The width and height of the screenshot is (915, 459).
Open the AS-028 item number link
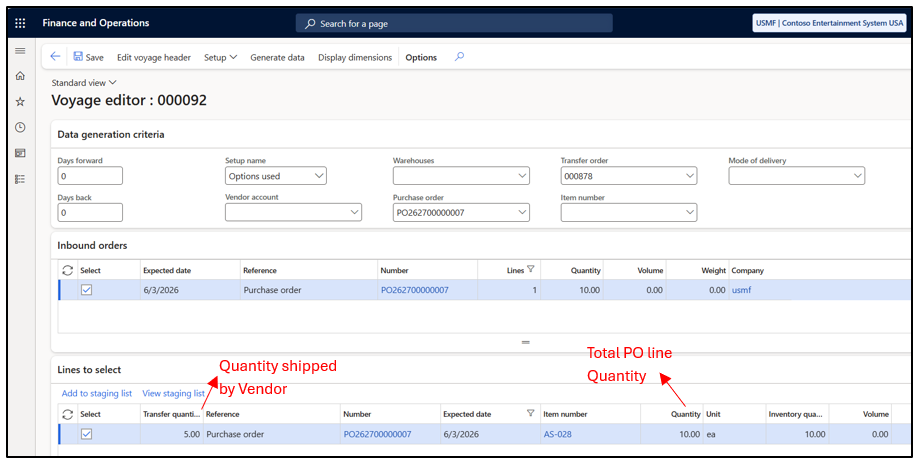[557, 434]
